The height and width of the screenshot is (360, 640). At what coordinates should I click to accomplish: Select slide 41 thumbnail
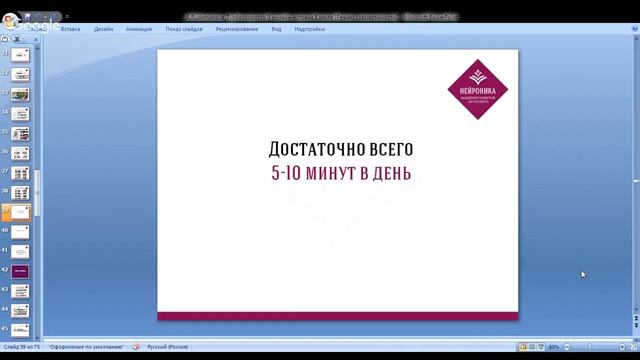tap(20, 251)
